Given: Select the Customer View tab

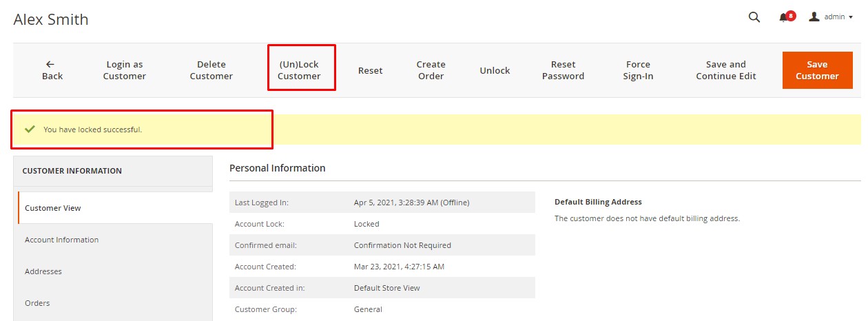Looking at the screenshot, I should (x=115, y=208).
